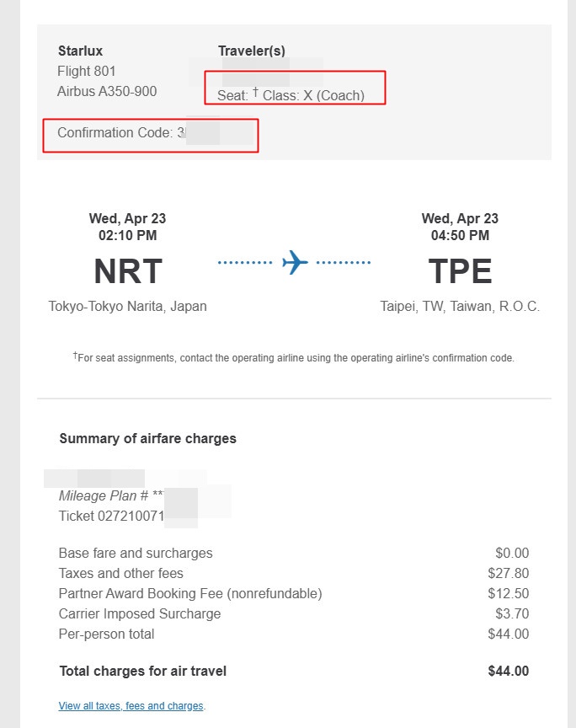Select the TPE arrival airport code
This screenshot has height=728, width=576.
pyautogui.click(x=460, y=271)
